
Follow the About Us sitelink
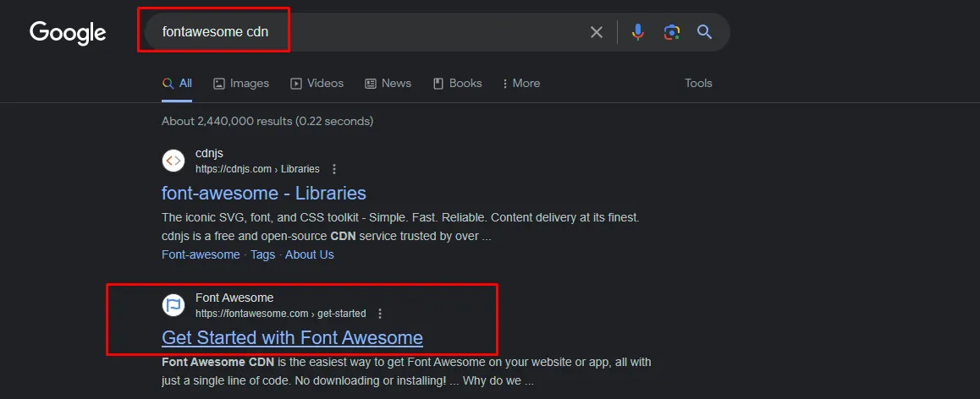pos(310,254)
